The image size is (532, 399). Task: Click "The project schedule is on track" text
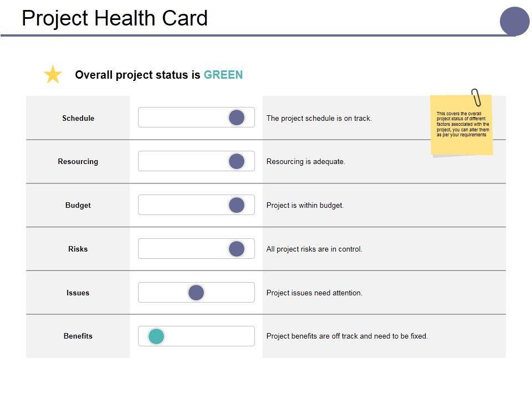click(x=319, y=118)
